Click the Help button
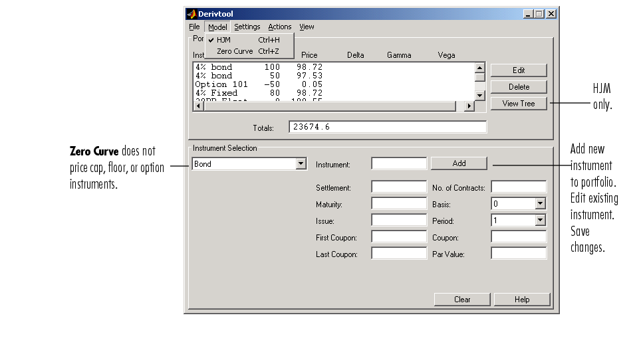This screenshot has height=364, width=627. pos(522,300)
